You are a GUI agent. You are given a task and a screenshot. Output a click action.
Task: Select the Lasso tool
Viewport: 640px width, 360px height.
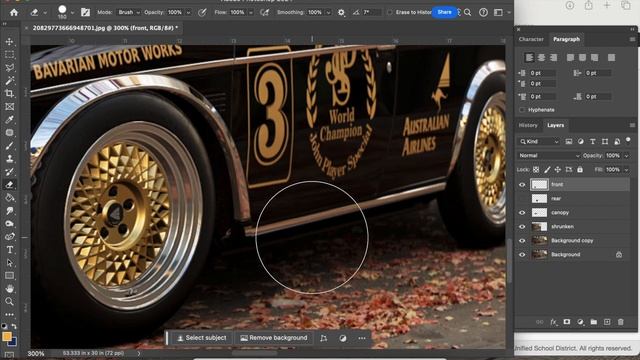pos(9,68)
